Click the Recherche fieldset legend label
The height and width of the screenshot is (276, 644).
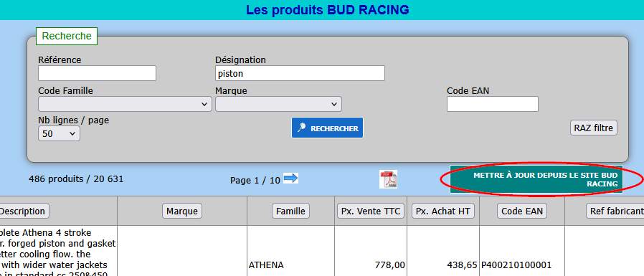pyautogui.click(x=67, y=36)
